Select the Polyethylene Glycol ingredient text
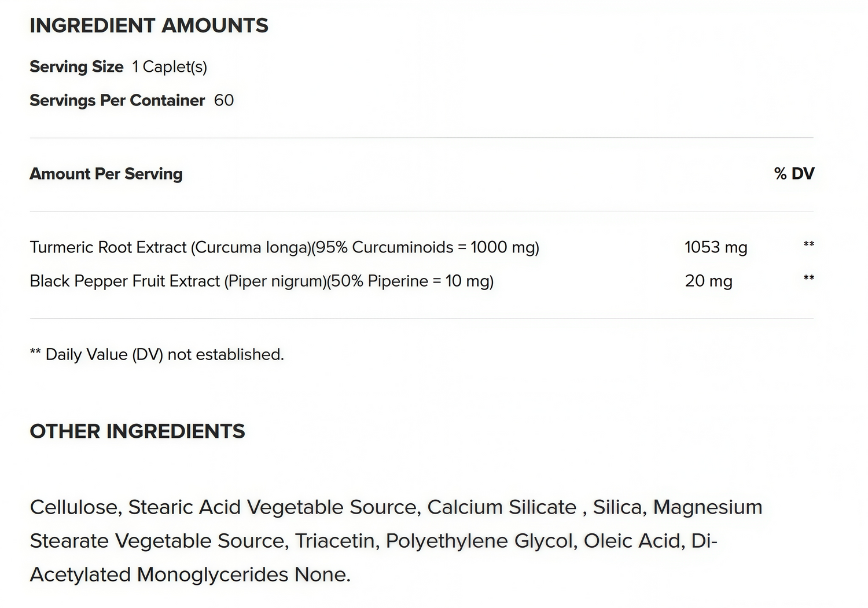The image size is (868, 608). 480,541
